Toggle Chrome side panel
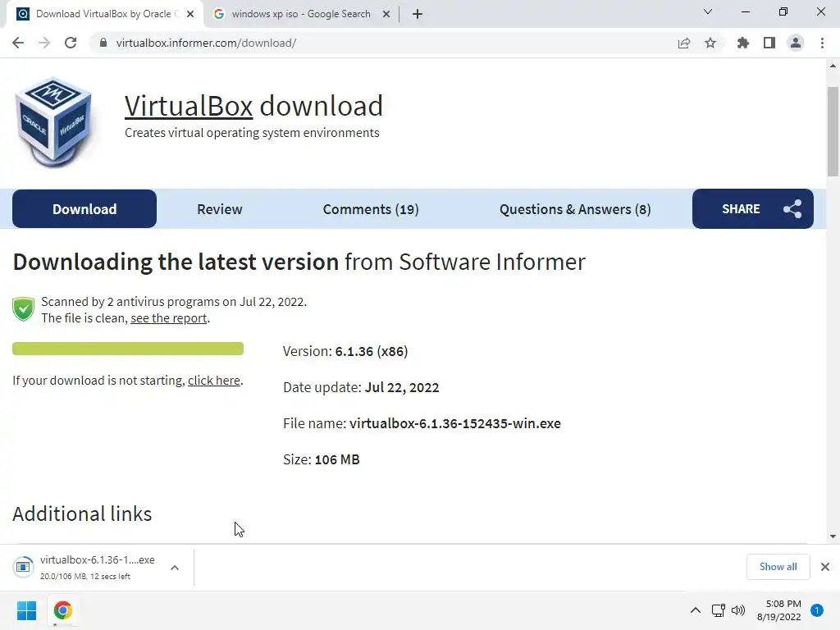 coord(769,43)
